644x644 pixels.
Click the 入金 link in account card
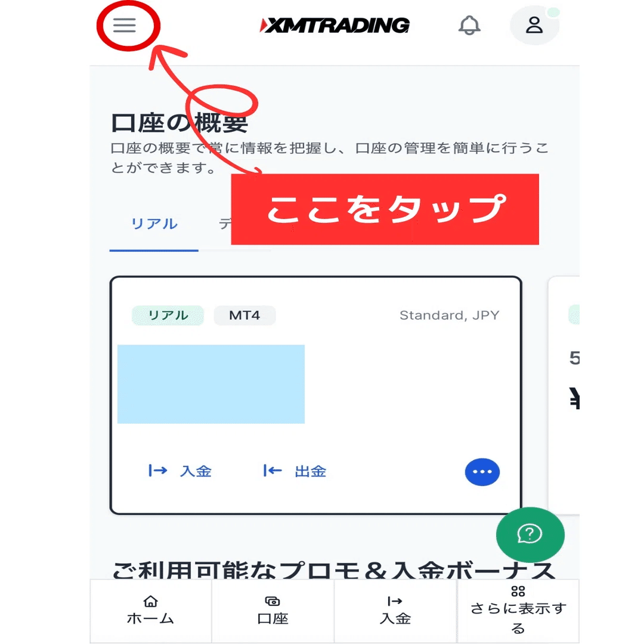(196, 471)
